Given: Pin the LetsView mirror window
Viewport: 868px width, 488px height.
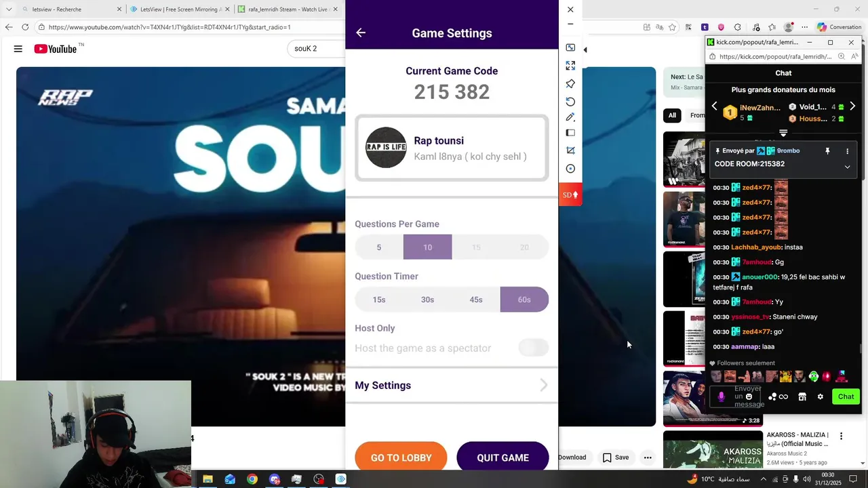Looking at the screenshot, I should [x=570, y=84].
